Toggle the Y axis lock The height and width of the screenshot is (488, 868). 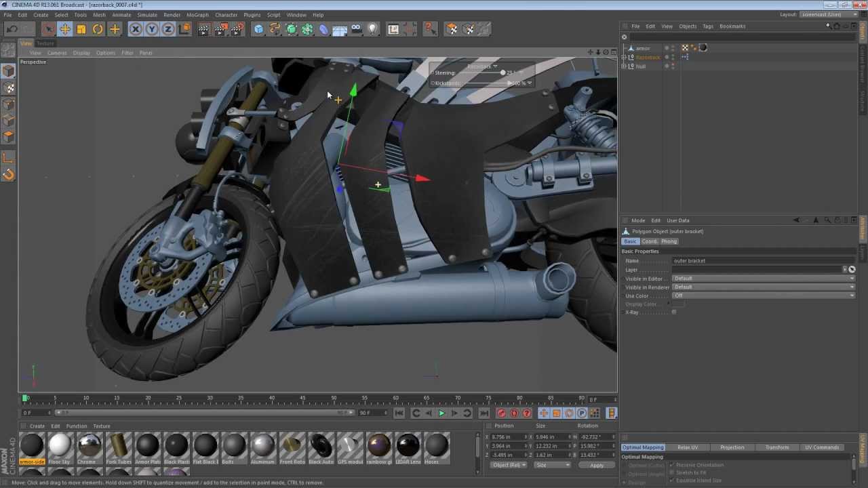152,29
